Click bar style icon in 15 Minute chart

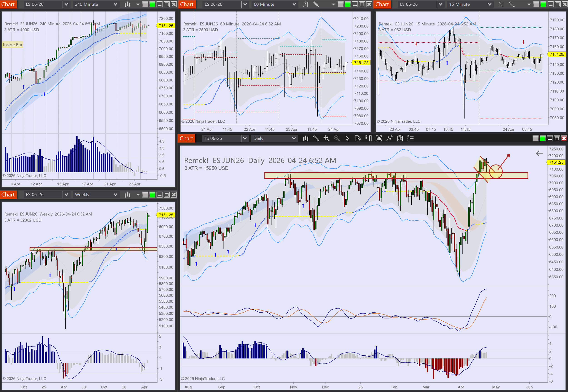tap(501, 4)
